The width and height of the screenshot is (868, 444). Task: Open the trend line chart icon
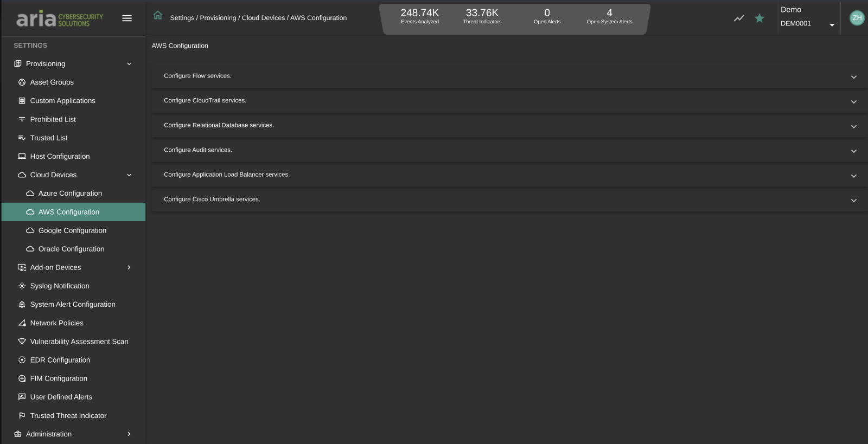click(x=739, y=18)
